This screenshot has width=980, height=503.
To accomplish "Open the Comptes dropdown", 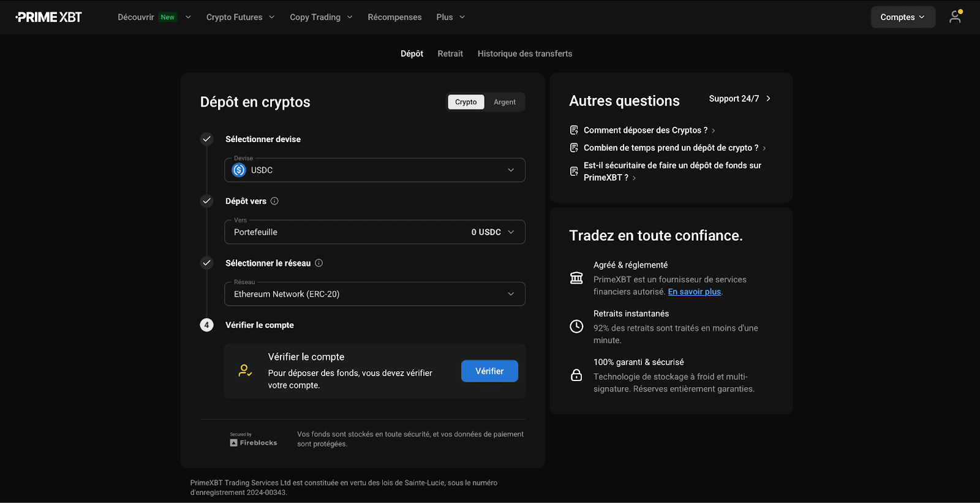I will click(x=903, y=17).
